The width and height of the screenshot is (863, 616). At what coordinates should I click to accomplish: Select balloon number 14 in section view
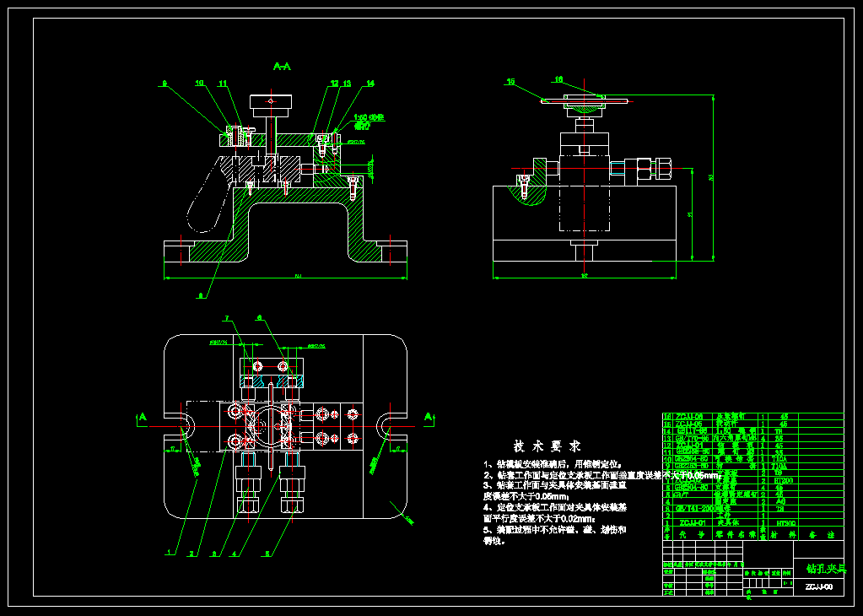(370, 84)
